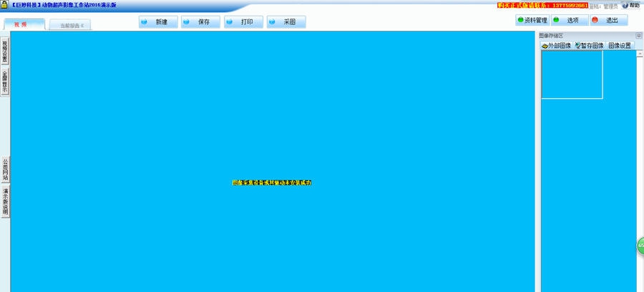Click the lock icon in title bar
644x292 pixels.
pos(4,4)
